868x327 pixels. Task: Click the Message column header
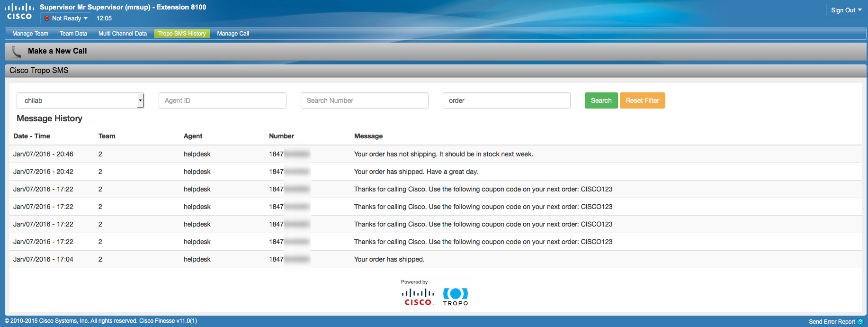(368, 136)
